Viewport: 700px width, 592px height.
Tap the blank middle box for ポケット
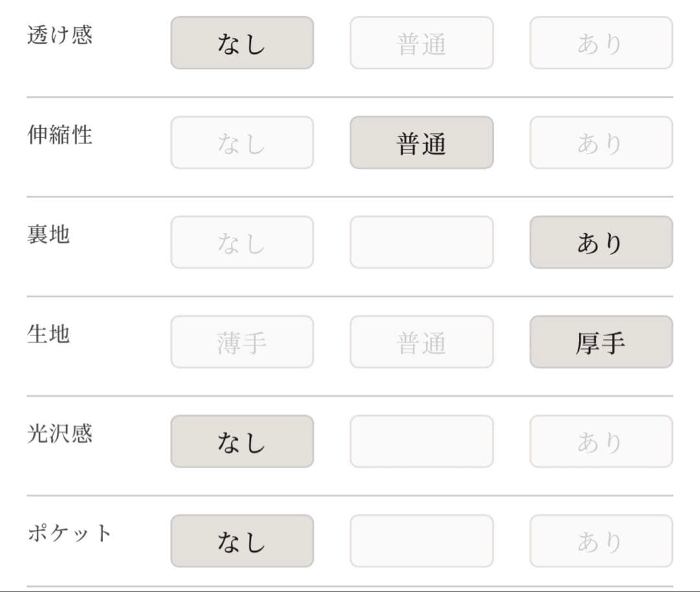point(421,541)
